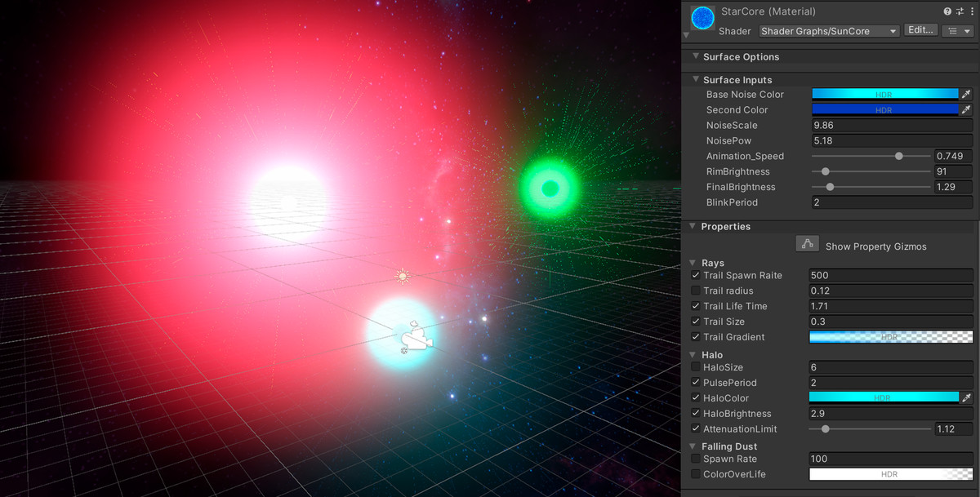This screenshot has width=980, height=497.
Task: Open the material presets icon
Action: 959,11
